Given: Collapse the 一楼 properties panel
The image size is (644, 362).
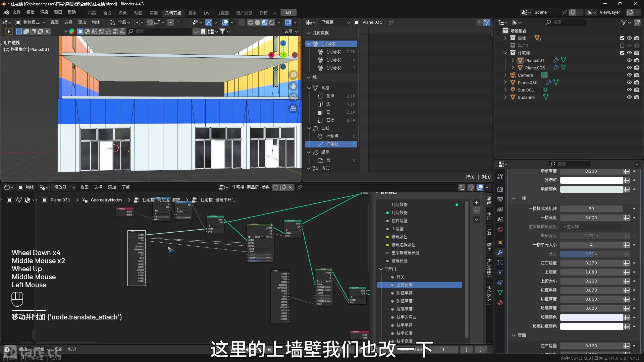Looking at the screenshot, I should tap(514, 198).
